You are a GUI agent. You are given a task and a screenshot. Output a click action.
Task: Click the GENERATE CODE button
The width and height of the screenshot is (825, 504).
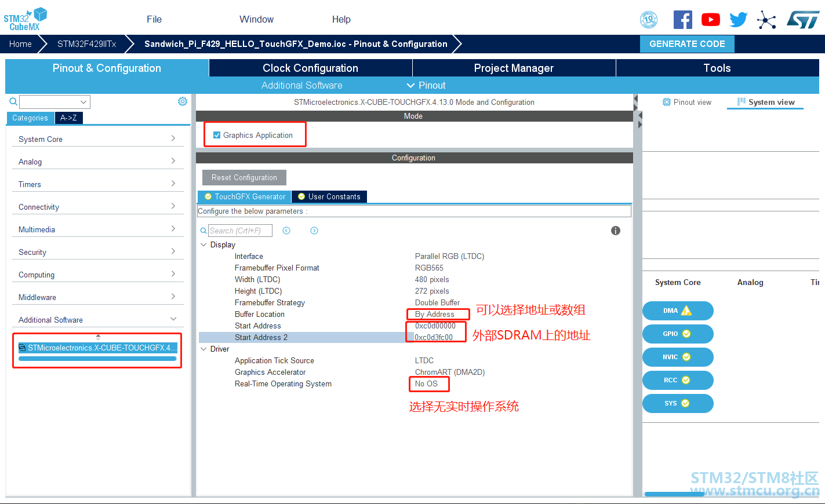pos(687,44)
